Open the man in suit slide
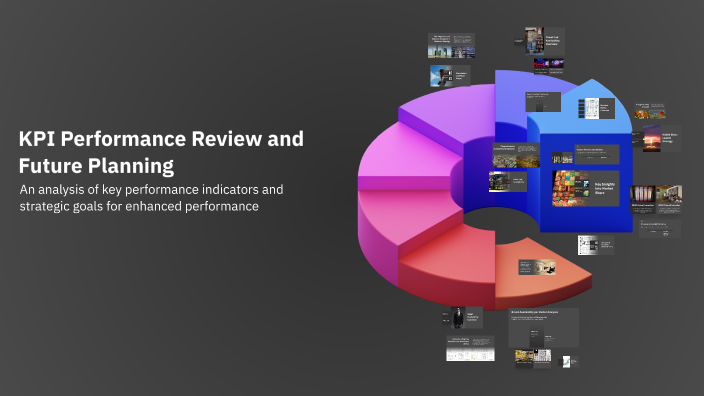Screen dimensions: 704x396 click(466, 317)
